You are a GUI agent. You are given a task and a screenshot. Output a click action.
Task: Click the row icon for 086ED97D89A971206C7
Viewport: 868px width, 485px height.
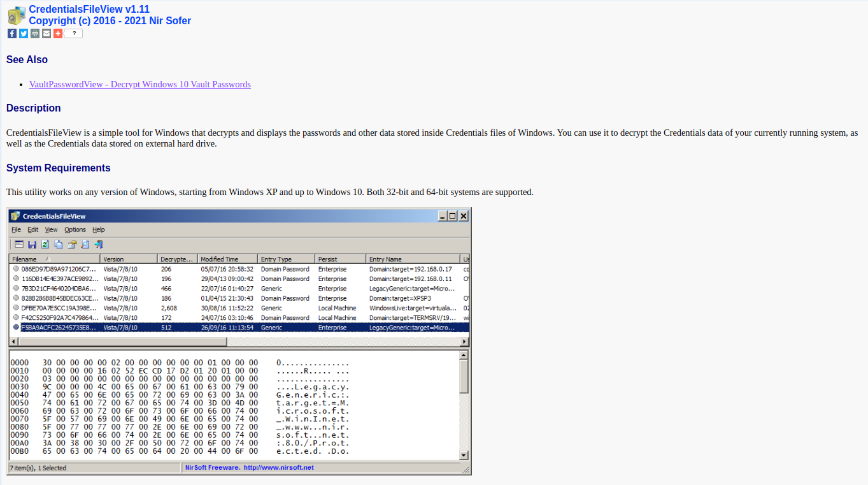[x=16, y=269]
